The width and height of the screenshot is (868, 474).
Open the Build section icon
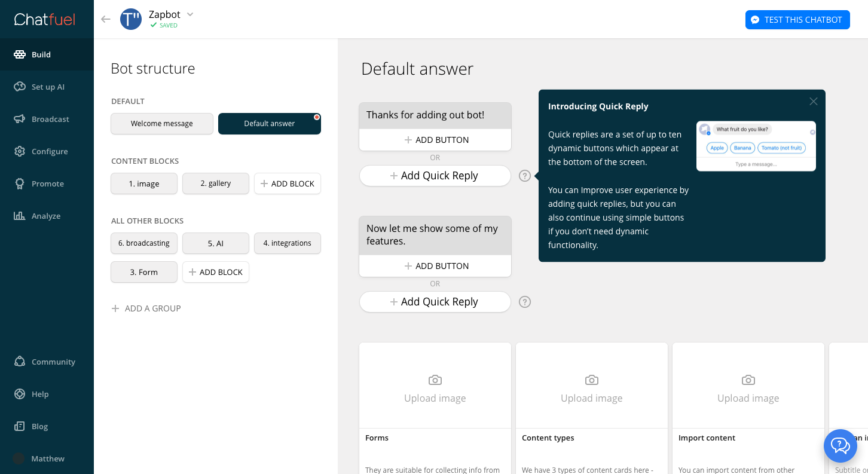click(x=20, y=54)
